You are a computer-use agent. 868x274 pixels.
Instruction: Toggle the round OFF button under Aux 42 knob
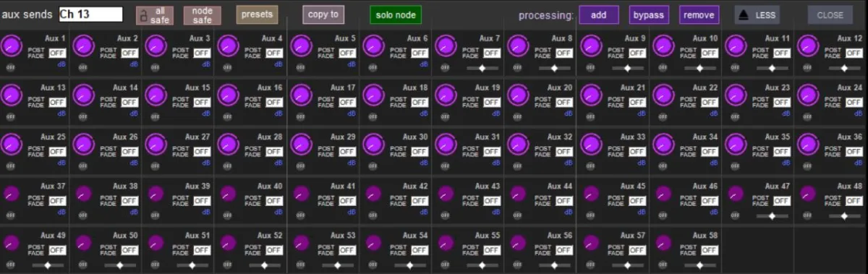(373, 215)
